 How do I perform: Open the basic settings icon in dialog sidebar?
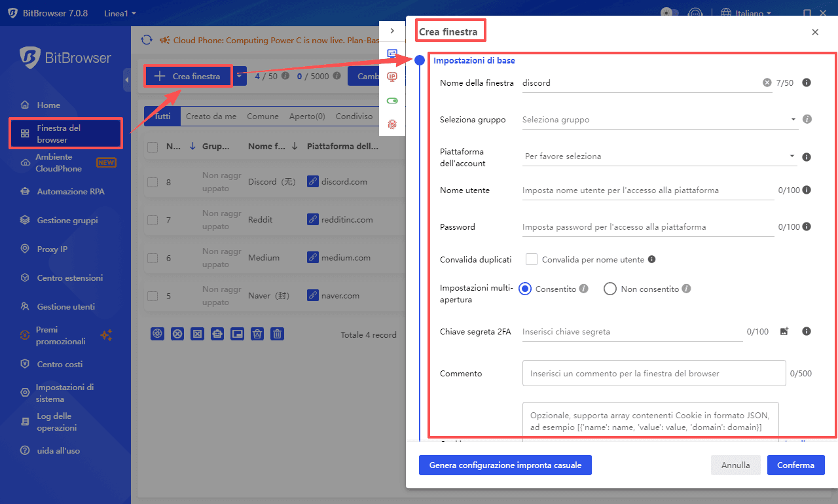click(x=392, y=54)
